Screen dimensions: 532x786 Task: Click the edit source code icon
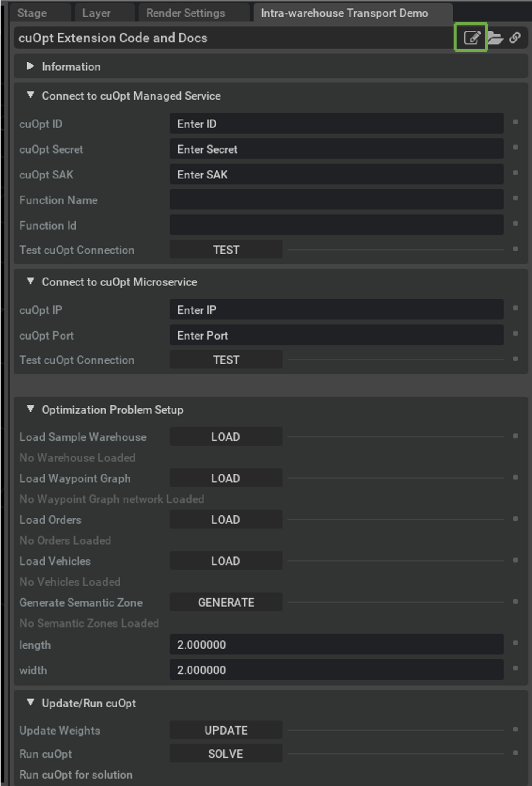point(471,38)
